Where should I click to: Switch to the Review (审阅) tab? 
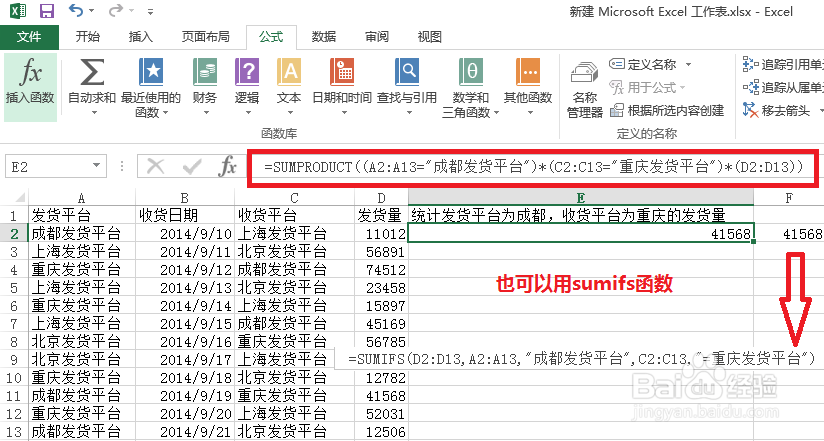point(376,37)
